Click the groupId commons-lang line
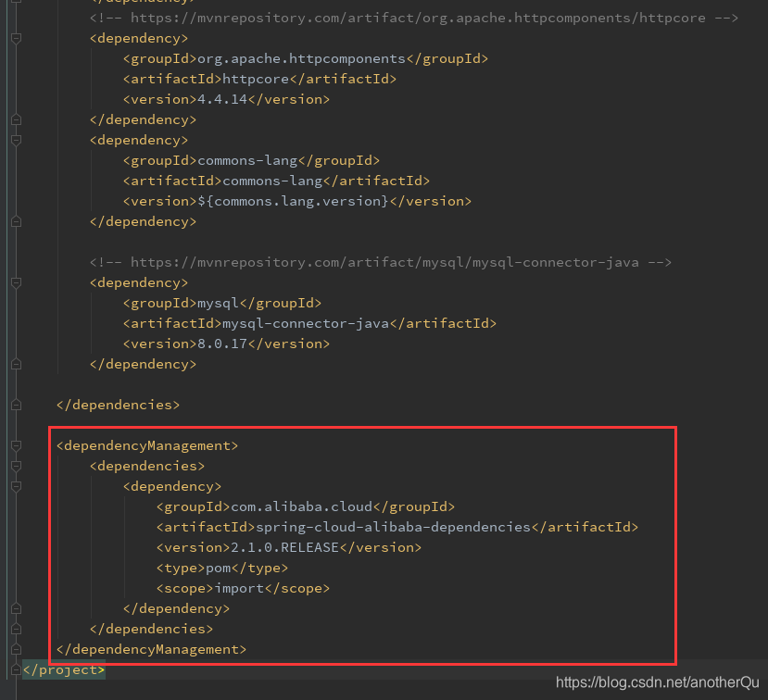The height and width of the screenshot is (700, 768). click(x=251, y=160)
